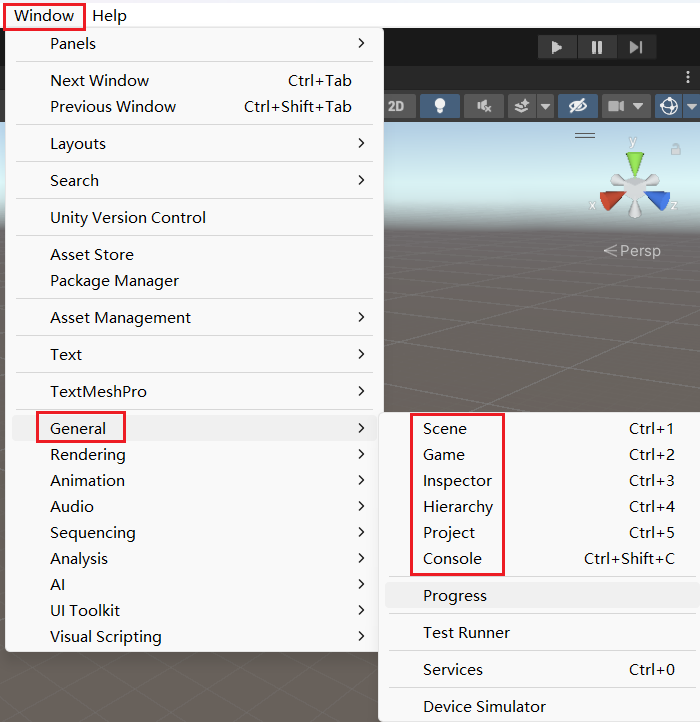Click the Play button in the toolbar
700x722 pixels.
(x=557, y=47)
